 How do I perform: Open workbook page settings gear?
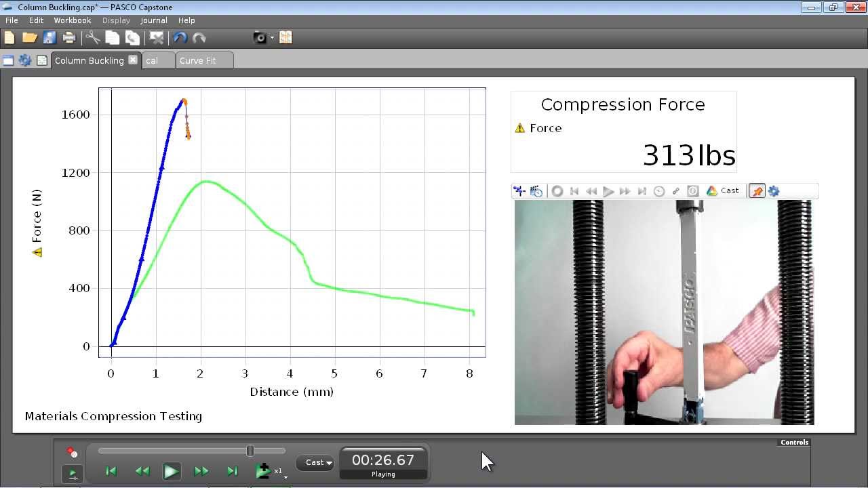pos(25,60)
